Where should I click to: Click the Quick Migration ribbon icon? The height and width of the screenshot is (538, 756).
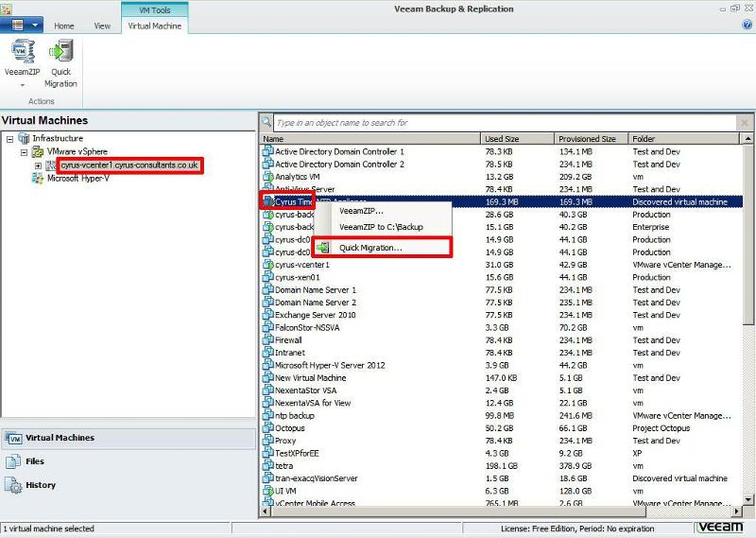[61, 51]
